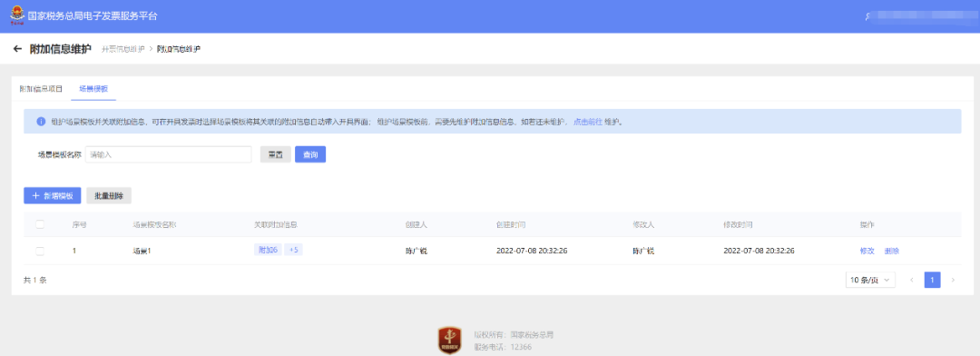
Task: Go to previous page arrow in pagination
Action: 912,280
